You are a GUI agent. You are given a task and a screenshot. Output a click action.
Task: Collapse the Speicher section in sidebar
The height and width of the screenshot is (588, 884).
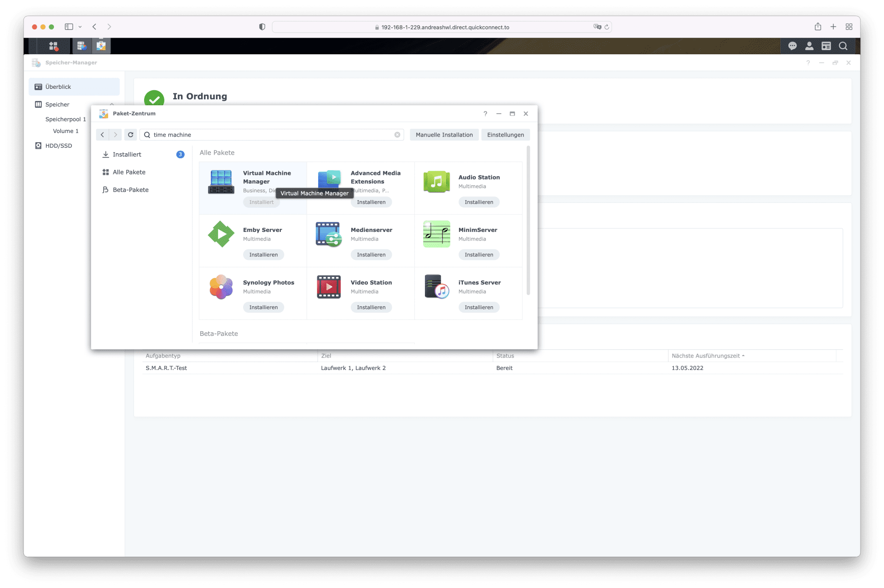pos(112,104)
